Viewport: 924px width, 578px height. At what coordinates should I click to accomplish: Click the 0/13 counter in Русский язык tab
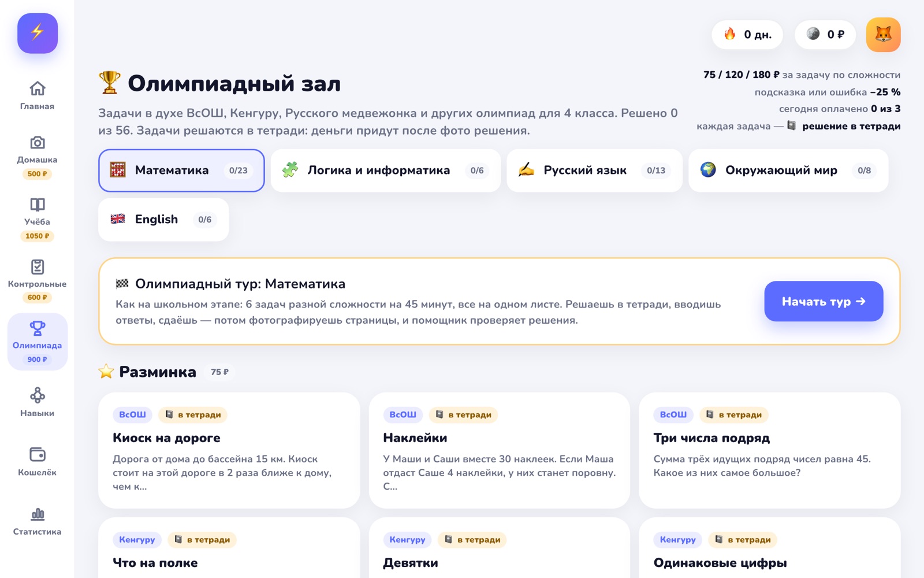[656, 171]
